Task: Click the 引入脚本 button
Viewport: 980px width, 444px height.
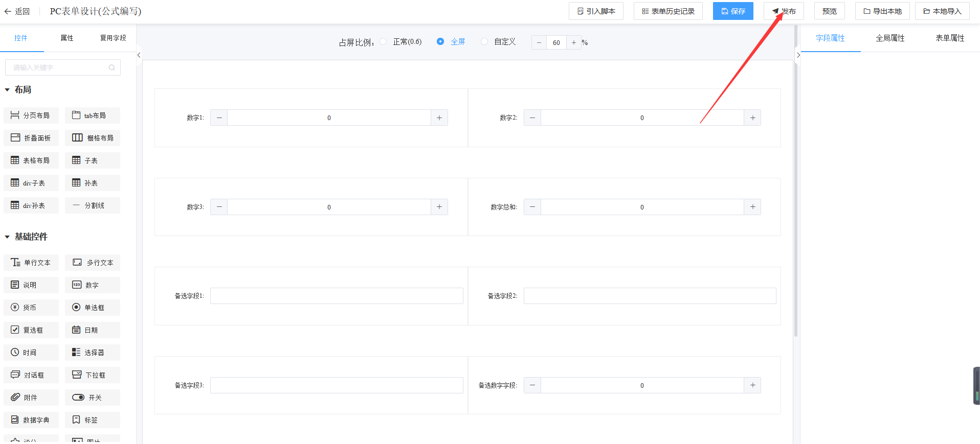Action: coord(596,11)
